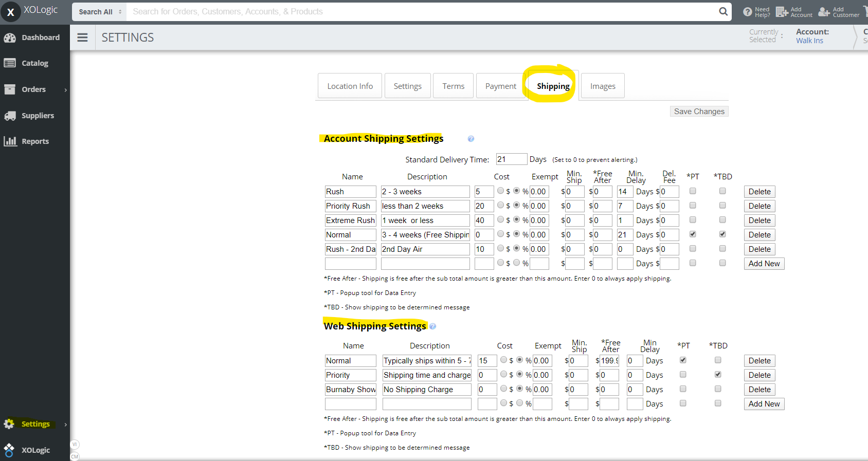Switch to the Terms tab
Viewport: 868px width, 461px height.
click(453, 86)
